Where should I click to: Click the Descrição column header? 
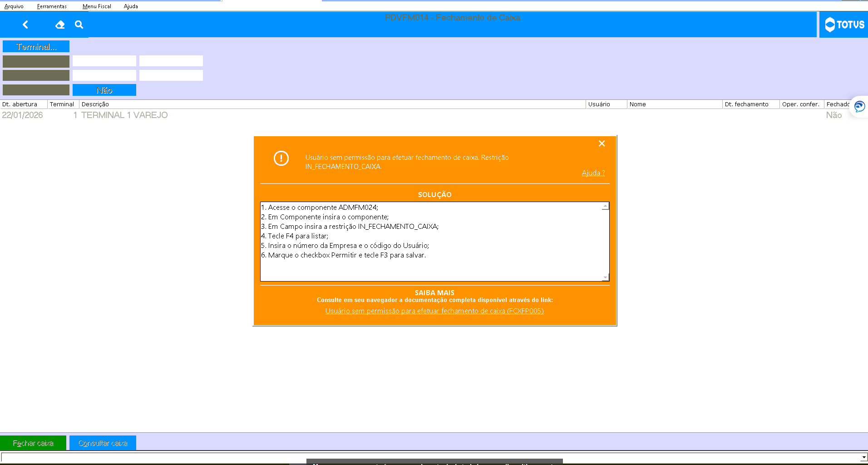(332, 104)
